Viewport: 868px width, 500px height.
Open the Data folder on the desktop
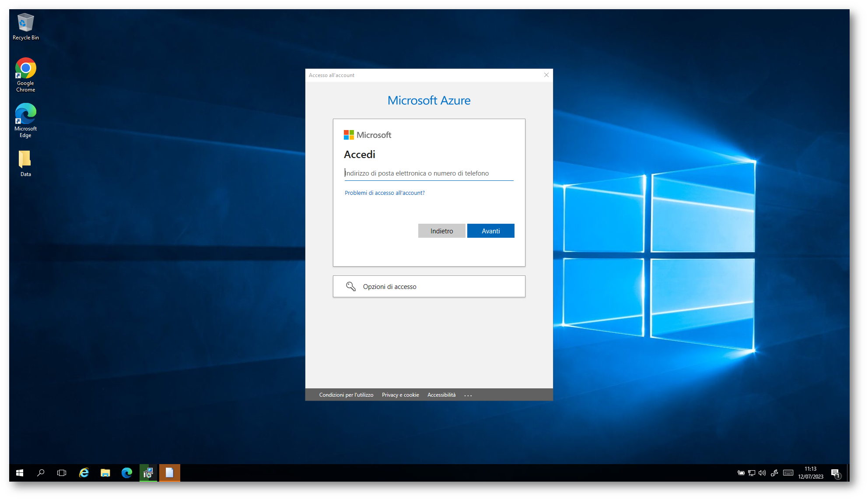(25, 163)
